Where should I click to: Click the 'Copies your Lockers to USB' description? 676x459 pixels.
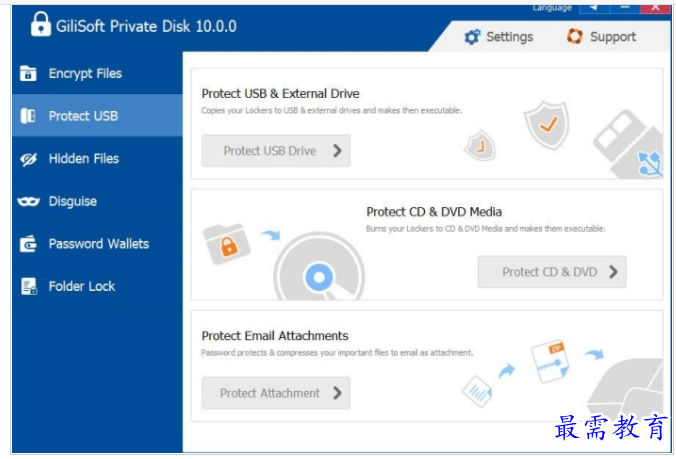tap(332, 110)
